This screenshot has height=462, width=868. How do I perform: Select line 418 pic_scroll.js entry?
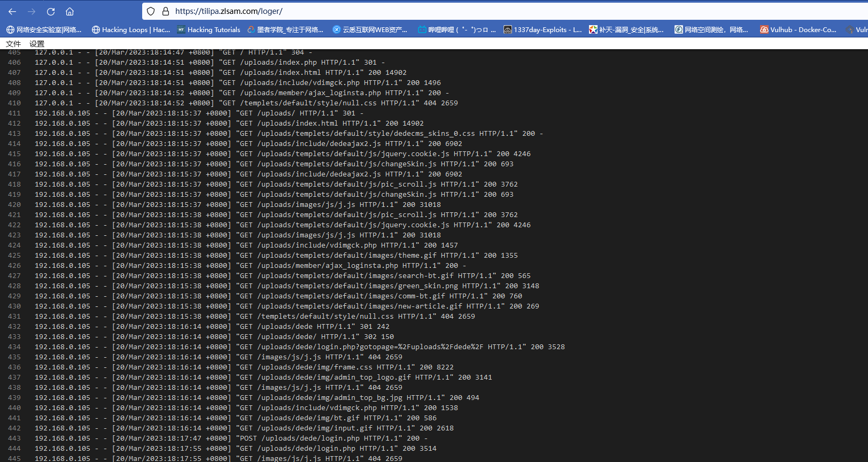[x=276, y=184]
